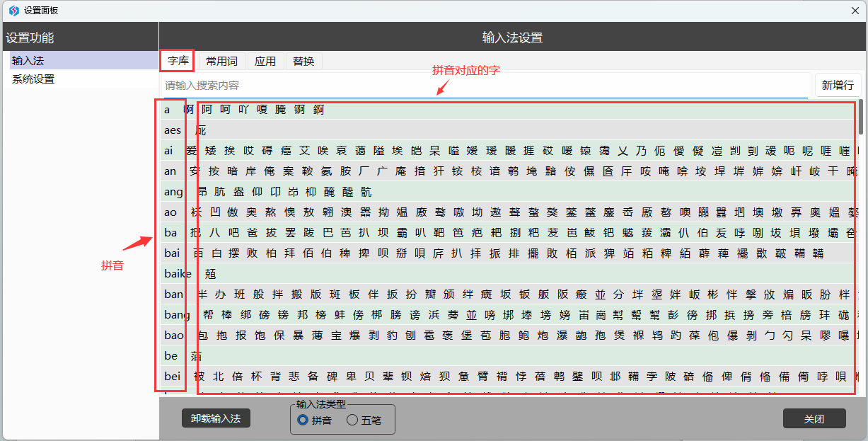This screenshot has width=868, height=441.
Task: Select the 拼音 input type radio button
Action: click(303, 420)
